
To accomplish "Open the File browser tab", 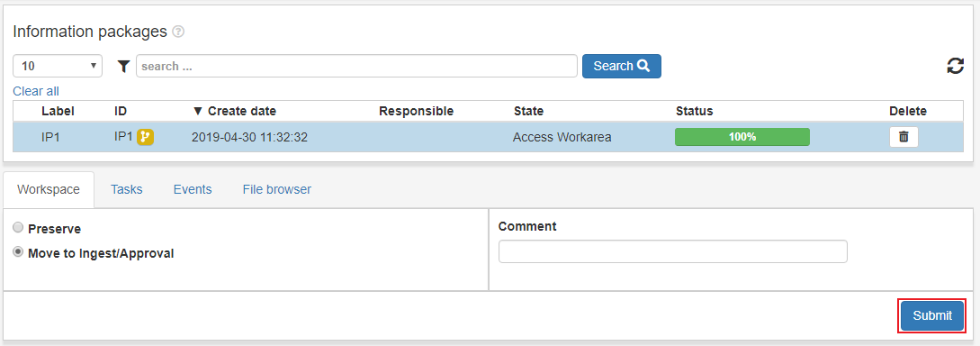I will (277, 189).
